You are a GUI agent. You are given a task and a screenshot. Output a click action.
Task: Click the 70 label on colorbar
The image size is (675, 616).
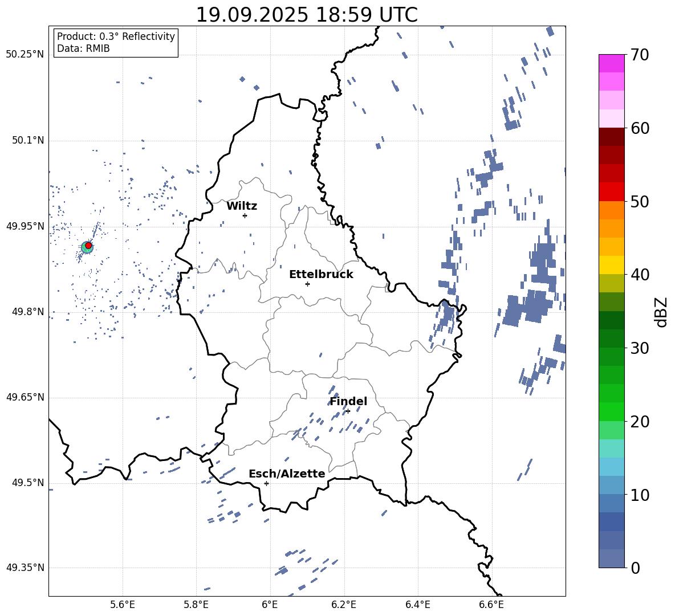click(x=640, y=55)
